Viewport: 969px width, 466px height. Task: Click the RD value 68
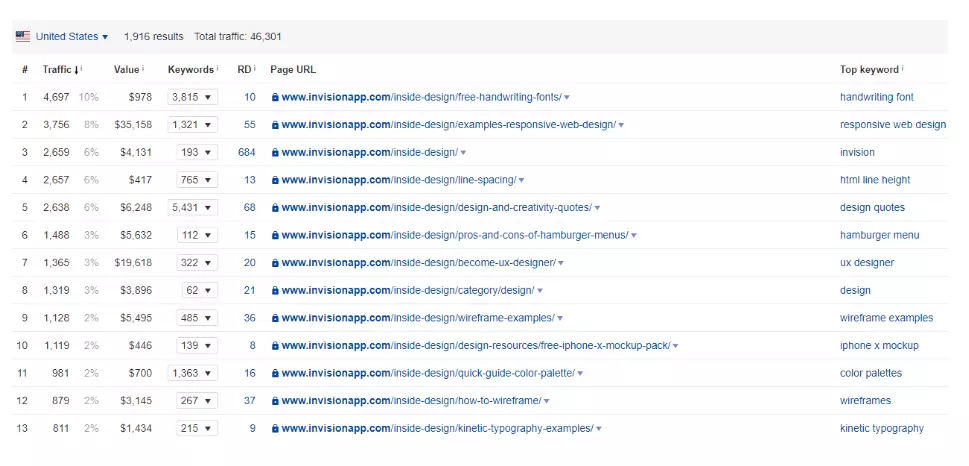(250, 208)
